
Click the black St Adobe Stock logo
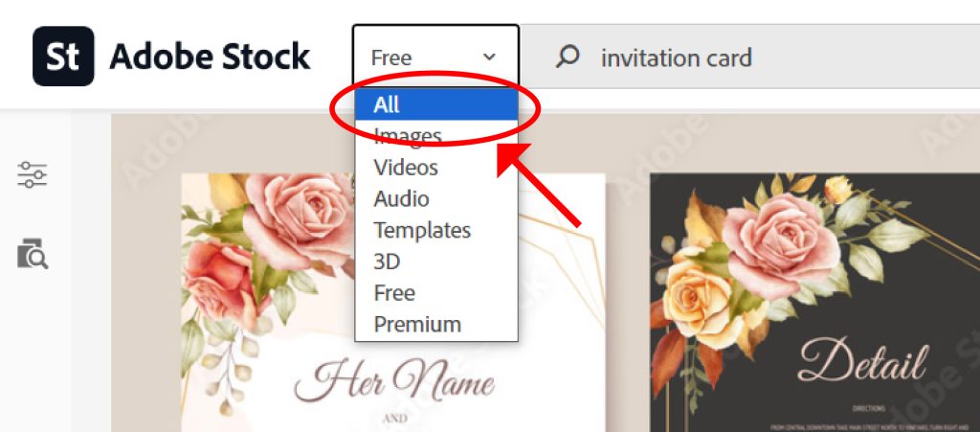pyautogui.click(x=63, y=57)
